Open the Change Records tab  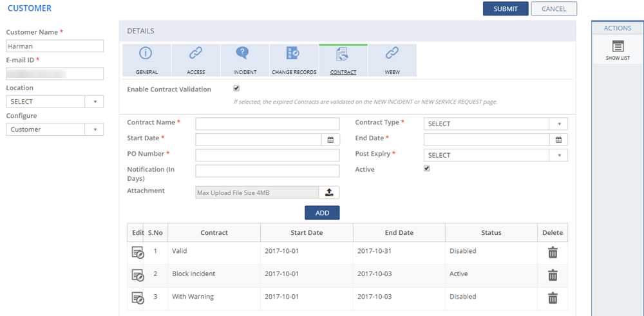pos(294,60)
